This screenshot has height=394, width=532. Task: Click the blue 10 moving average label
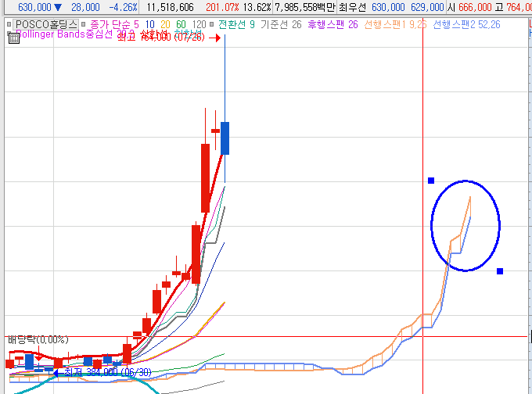(x=149, y=24)
